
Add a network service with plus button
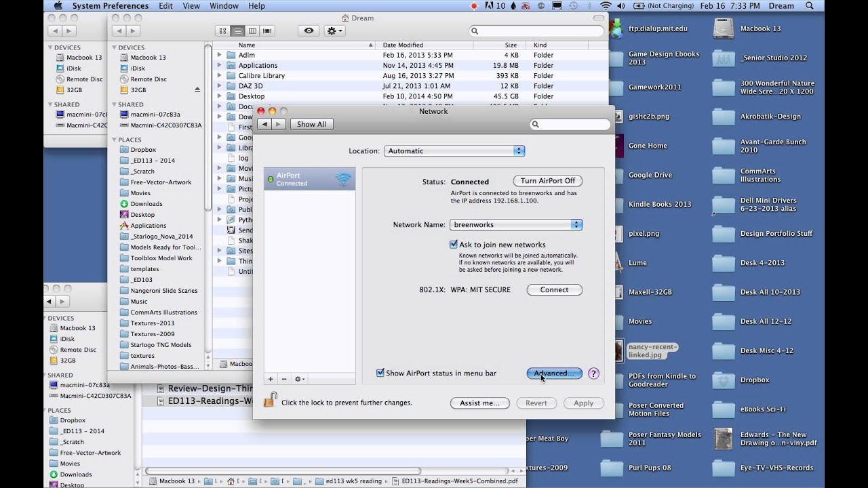[x=271, y=379]
